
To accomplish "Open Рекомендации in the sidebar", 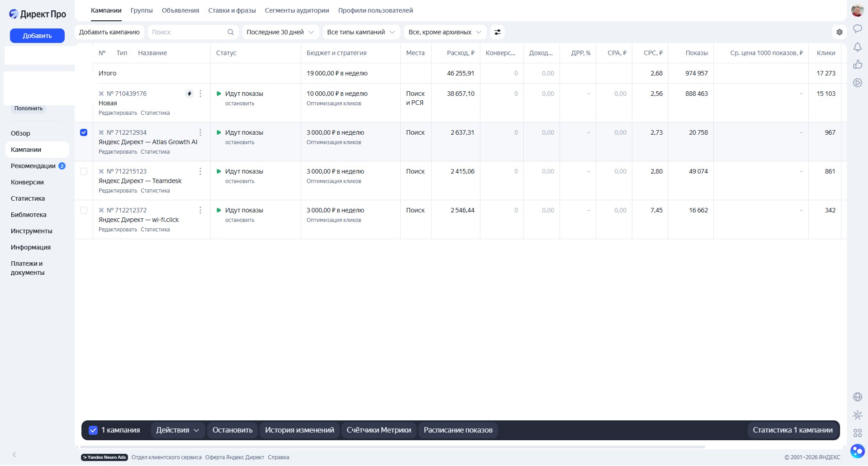I will (38, 166).
